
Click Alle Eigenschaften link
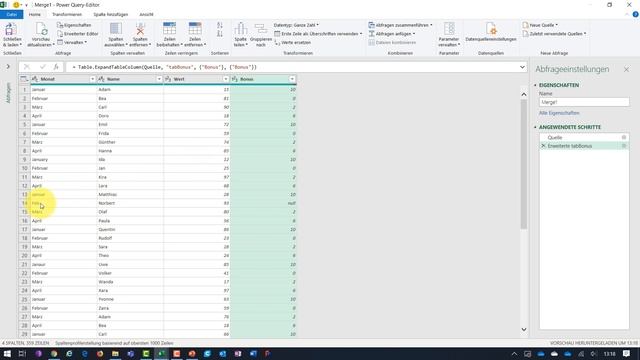pyautogui.click(x=559, y=113)
